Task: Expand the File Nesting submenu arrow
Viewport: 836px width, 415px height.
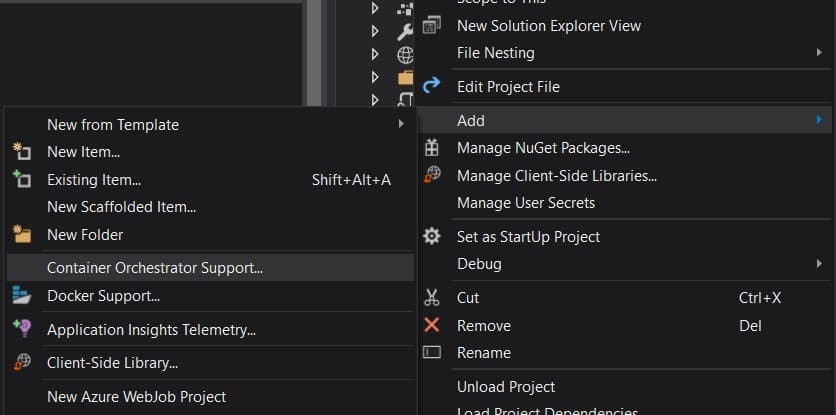Action: [x=819, y=53]
